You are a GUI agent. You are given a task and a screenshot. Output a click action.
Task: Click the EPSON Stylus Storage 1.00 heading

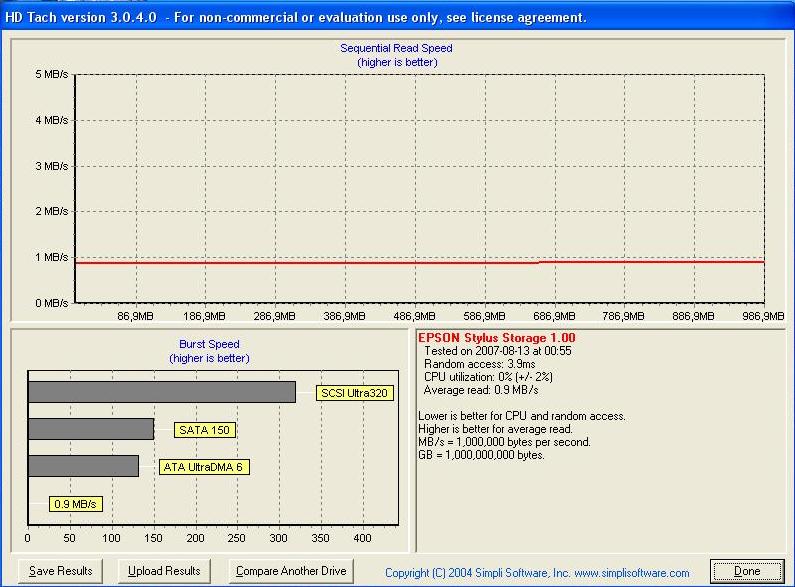pos(496,338)
